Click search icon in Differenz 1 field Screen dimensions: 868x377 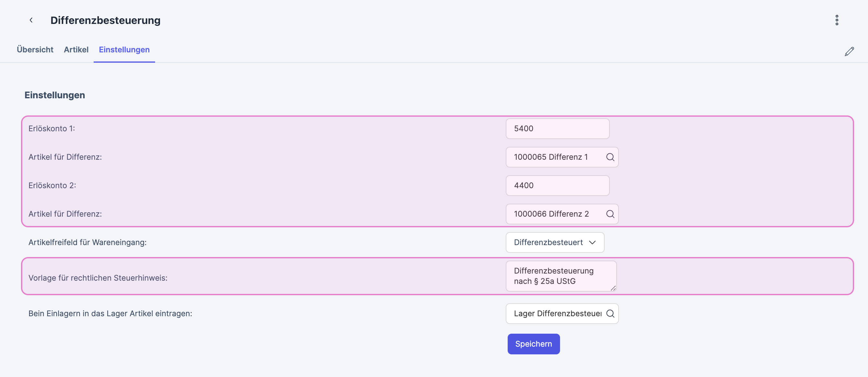(610, 157)
